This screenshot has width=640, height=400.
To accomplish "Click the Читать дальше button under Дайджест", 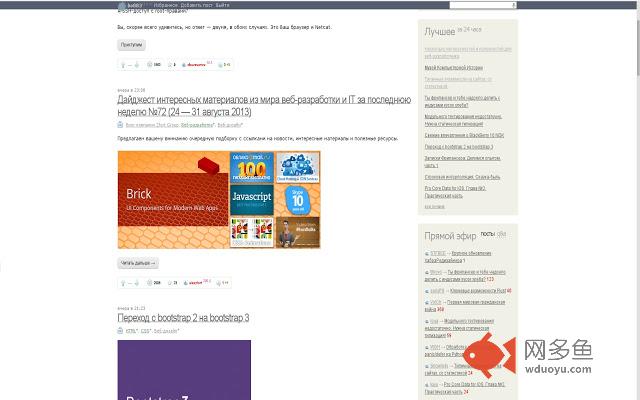I will [x=138, y=263].
